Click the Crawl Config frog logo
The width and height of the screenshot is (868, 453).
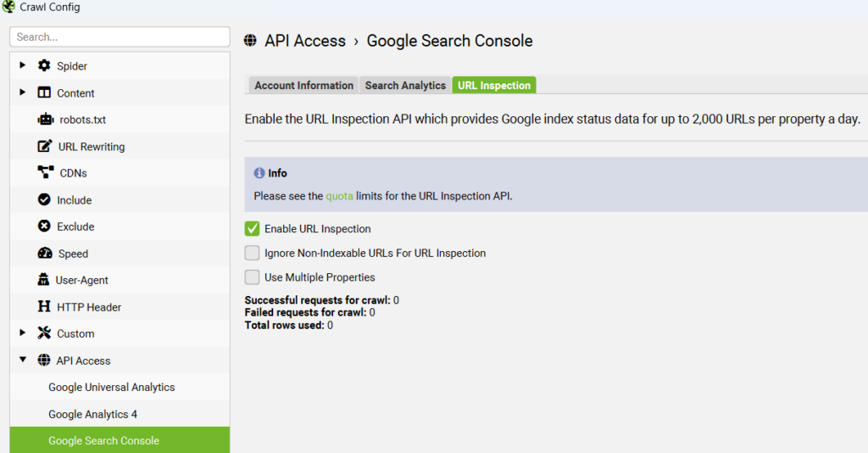coord(8,7)
